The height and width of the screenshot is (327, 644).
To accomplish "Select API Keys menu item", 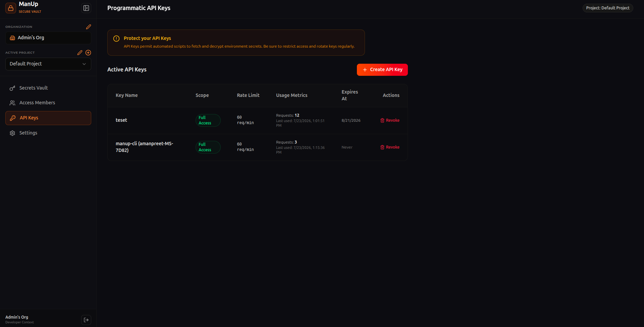I will 48,118.
